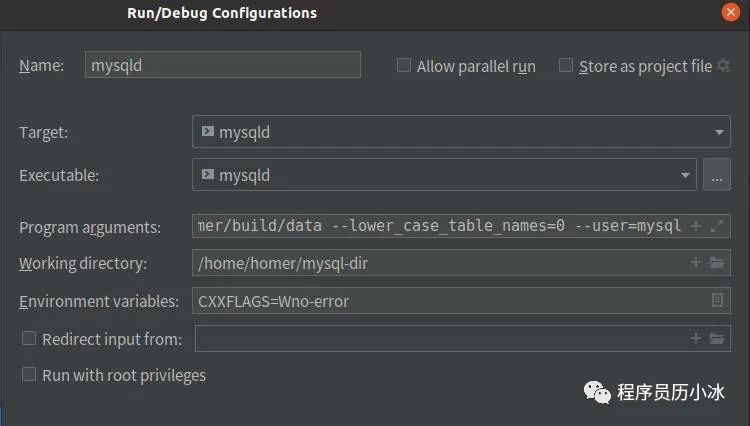This screenshot has height=426, width=750.
Task: Click the Environment variables CXXFLAGS field
Action: (440, 300)
